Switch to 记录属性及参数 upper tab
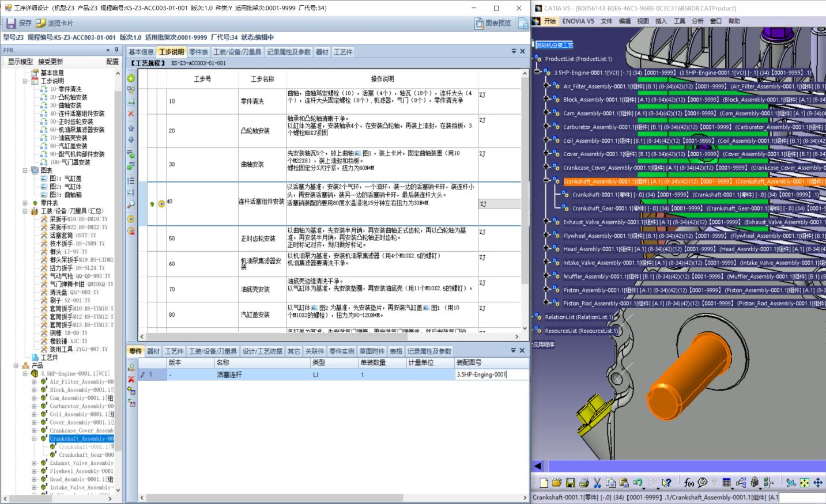 click(289, 52)
